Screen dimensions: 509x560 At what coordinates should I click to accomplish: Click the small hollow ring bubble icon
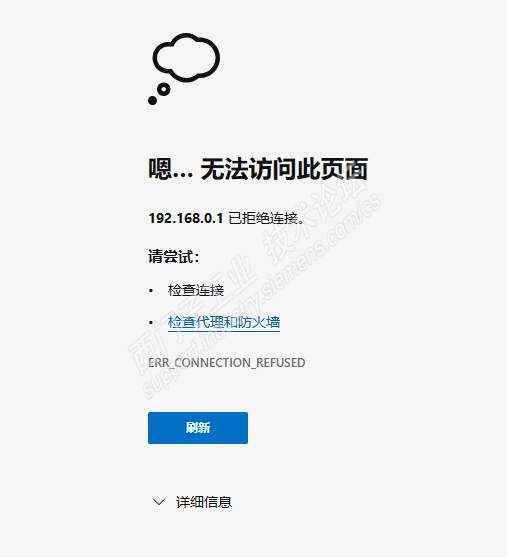pyautogui.click(x=164, y=90)
